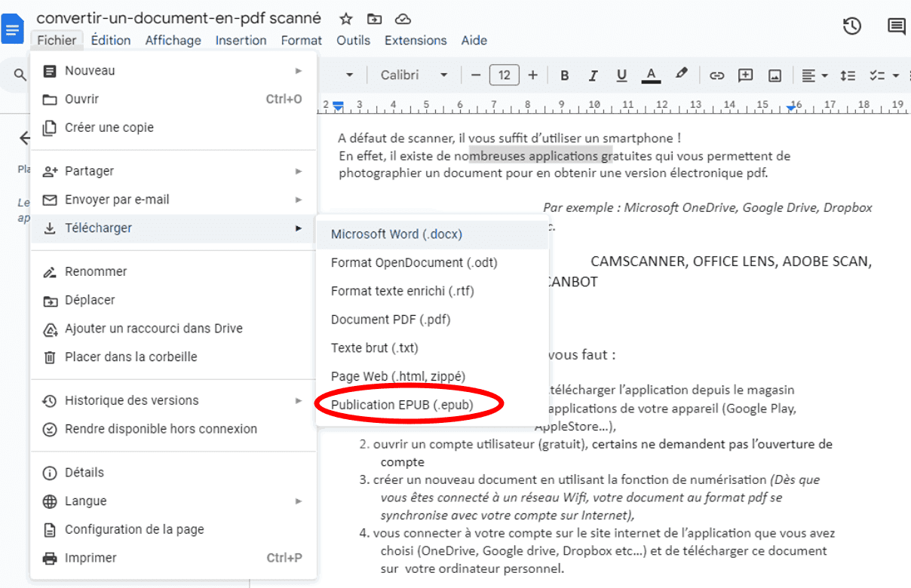Click the move to folder icon
This screenshot has width=911, height=588.
coord(374,18)
